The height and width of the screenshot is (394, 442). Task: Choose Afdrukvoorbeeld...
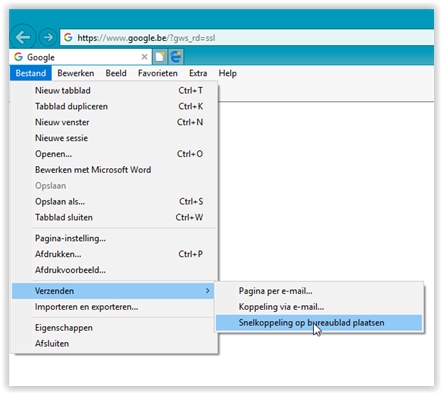[115, 270]
